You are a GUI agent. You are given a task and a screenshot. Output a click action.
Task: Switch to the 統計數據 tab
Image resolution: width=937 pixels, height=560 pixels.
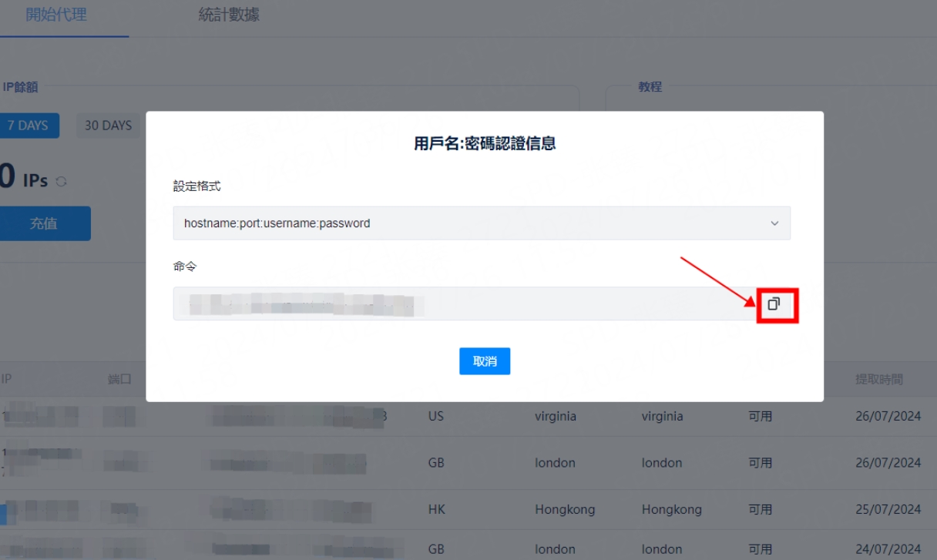point(229,15)
